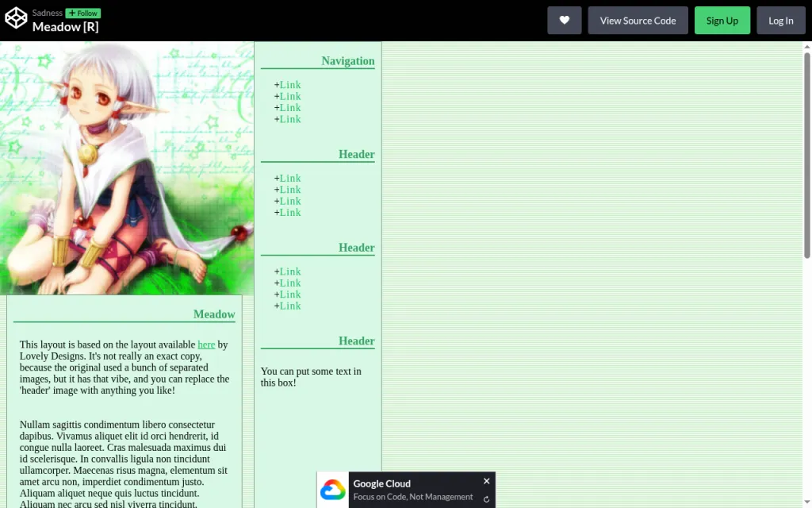Image resolution: width=812 pixels, height=508 pixels.
Task: Open View Source Code
Action: [x=638, y=20]
